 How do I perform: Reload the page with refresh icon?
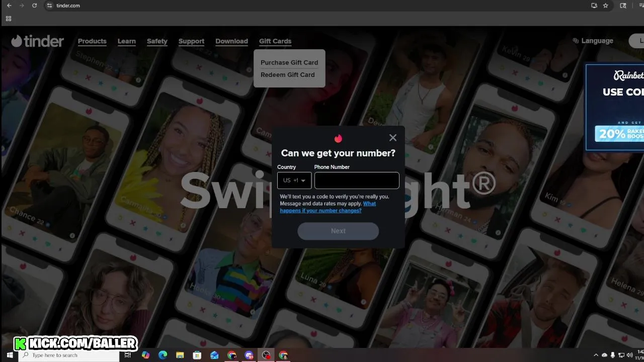(x=34, y=6)
